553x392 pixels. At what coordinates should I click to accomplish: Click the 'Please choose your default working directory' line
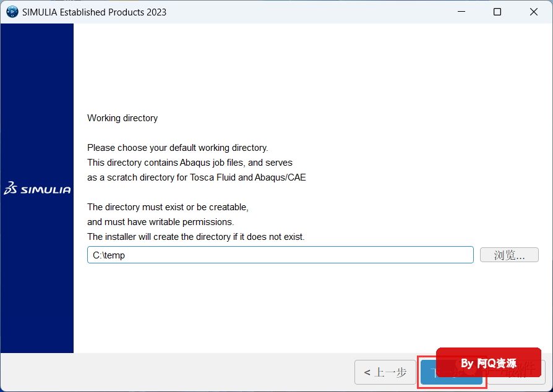click(x=178, y=148)
